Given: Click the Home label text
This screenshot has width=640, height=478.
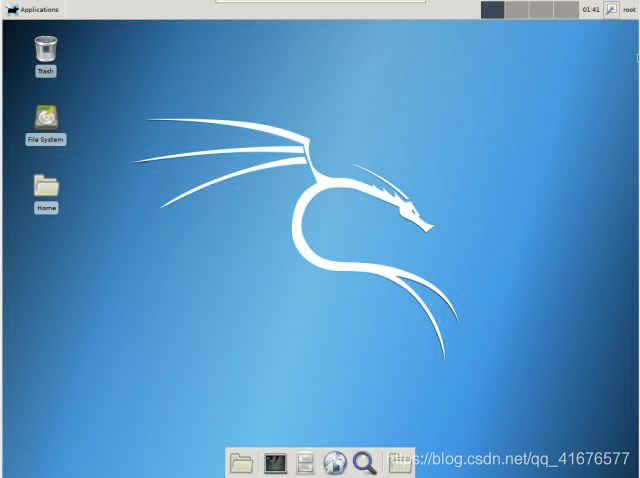Looking at the screenshot, I should point(46,208).
